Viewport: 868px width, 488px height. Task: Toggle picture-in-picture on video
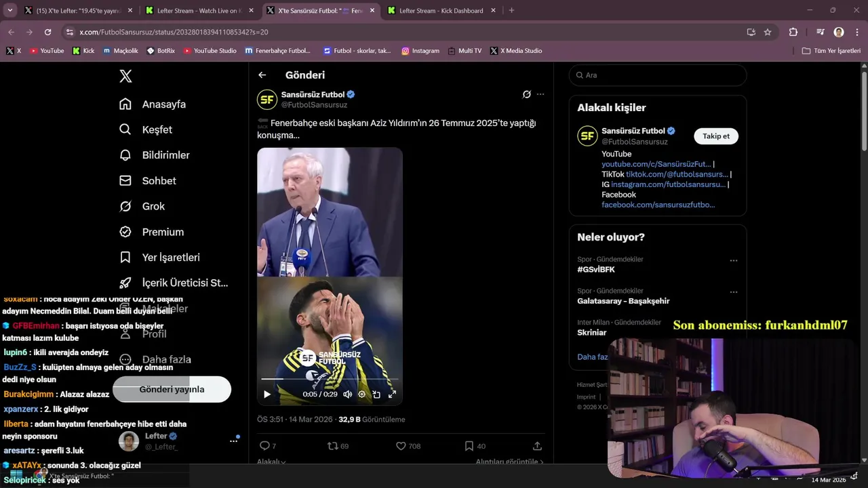(376, 394)
